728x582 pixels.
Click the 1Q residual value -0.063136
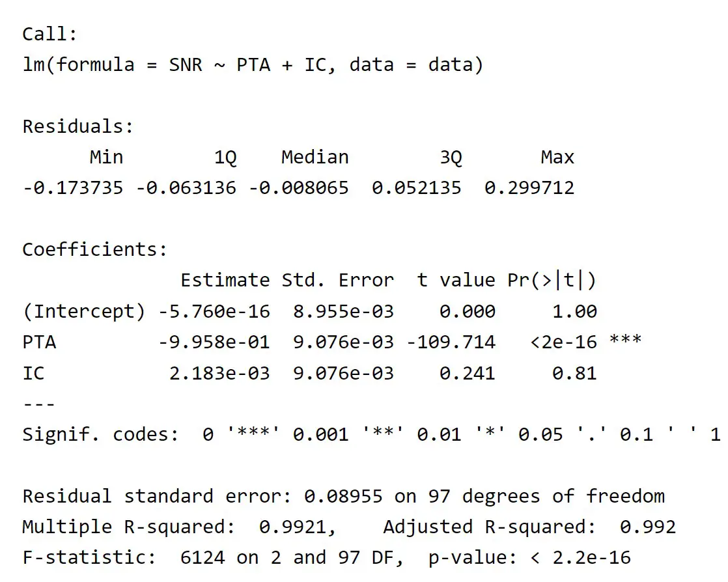[186, 188]
